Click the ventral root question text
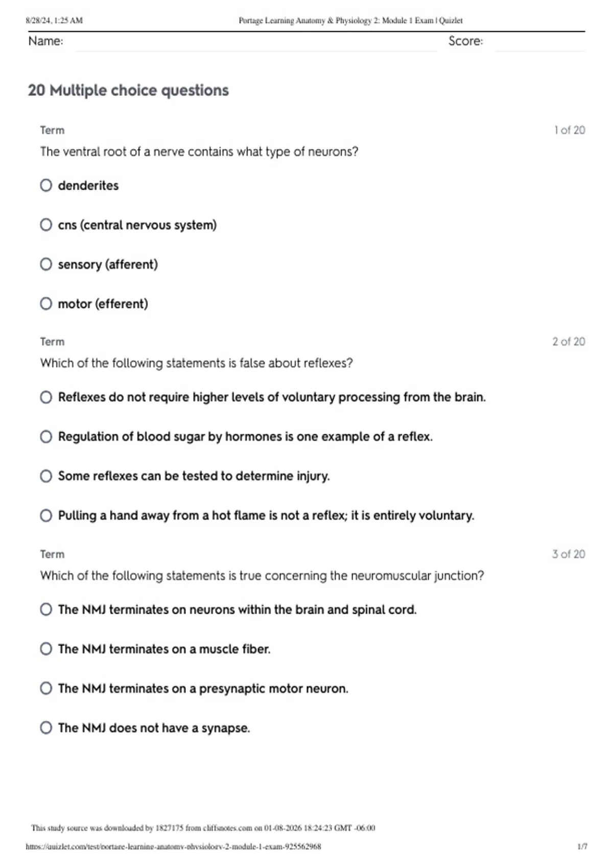This screenshot has height=868, width=613. tap(199, 152)
